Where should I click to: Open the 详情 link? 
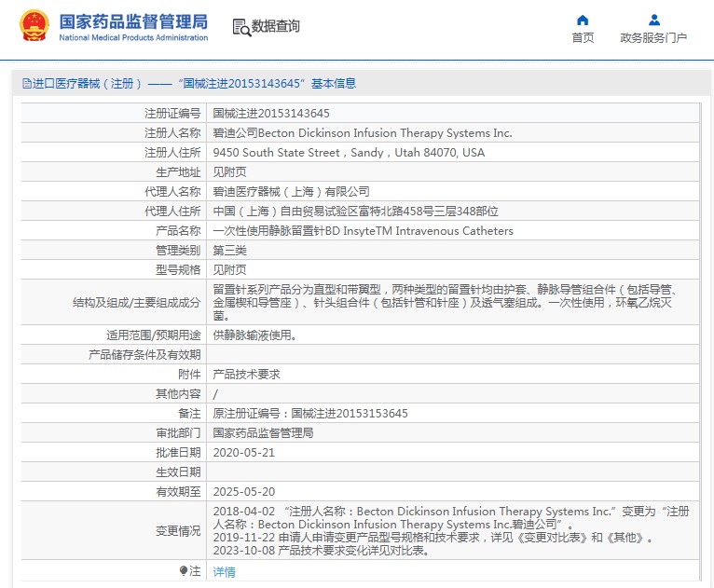point(224,571)
